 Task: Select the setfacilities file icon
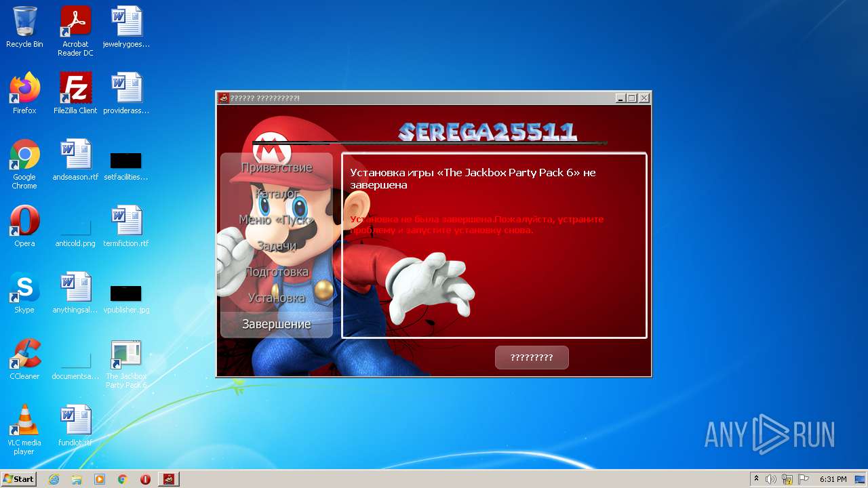point(126,164)
